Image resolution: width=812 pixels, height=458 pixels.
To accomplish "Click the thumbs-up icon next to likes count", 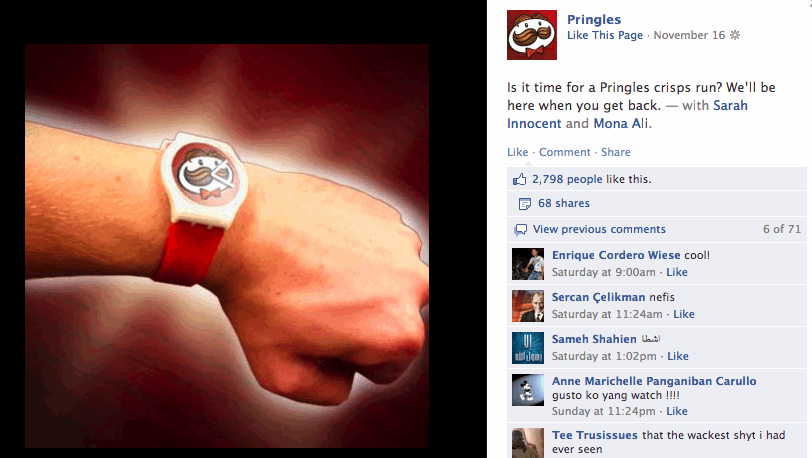I will click(519, 179).
